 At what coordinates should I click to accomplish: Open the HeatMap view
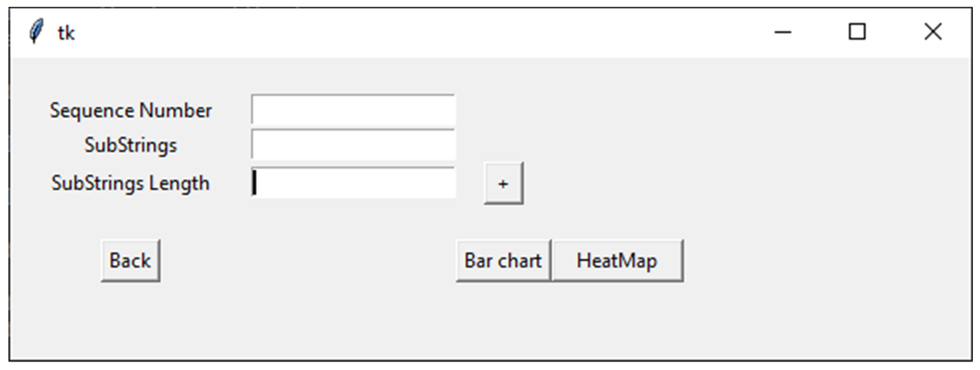[x=617, y=261]
